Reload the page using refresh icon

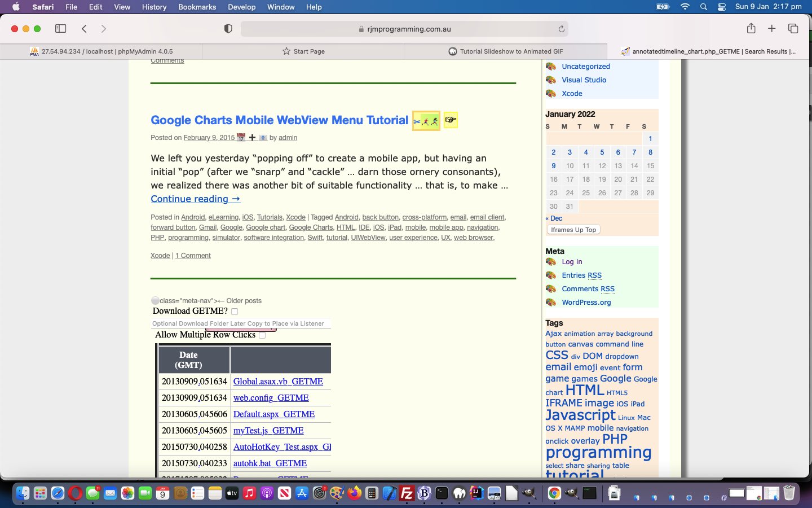[x=561, y=29]
